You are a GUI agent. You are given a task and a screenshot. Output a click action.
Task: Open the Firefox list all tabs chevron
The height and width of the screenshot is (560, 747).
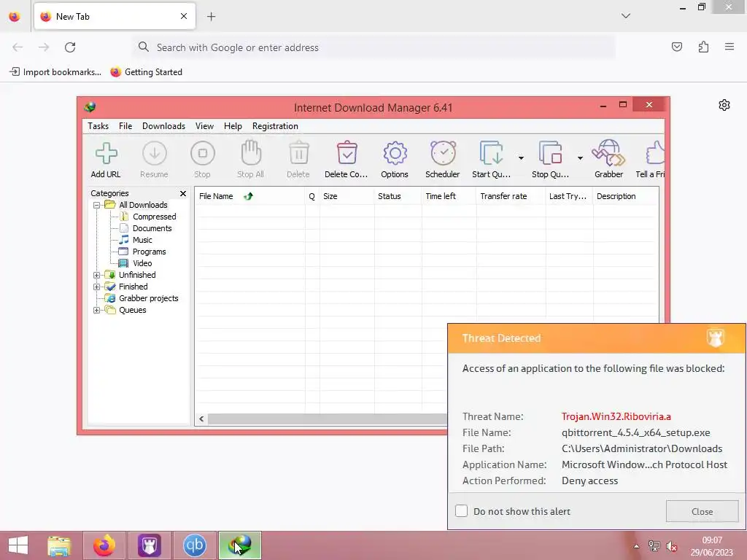pyautogui.click(x=626, y=16)
